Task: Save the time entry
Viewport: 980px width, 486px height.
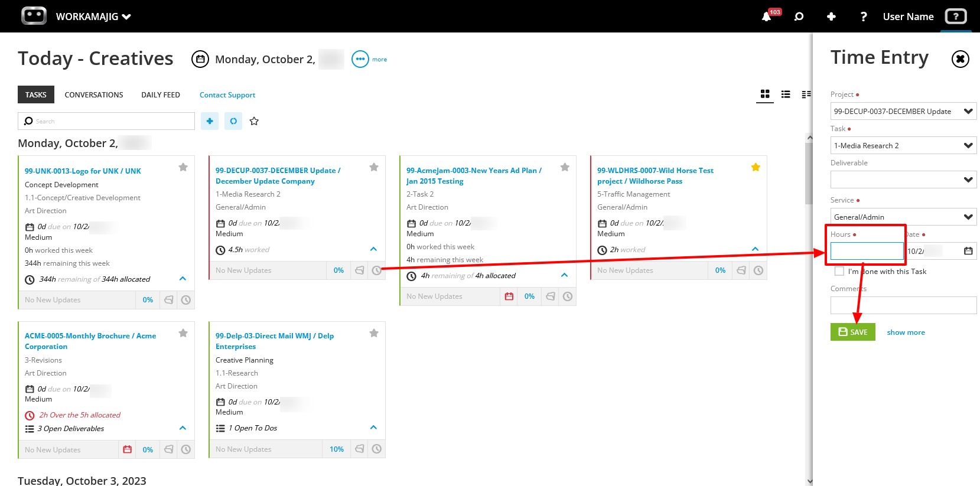Action: point(853,332)
